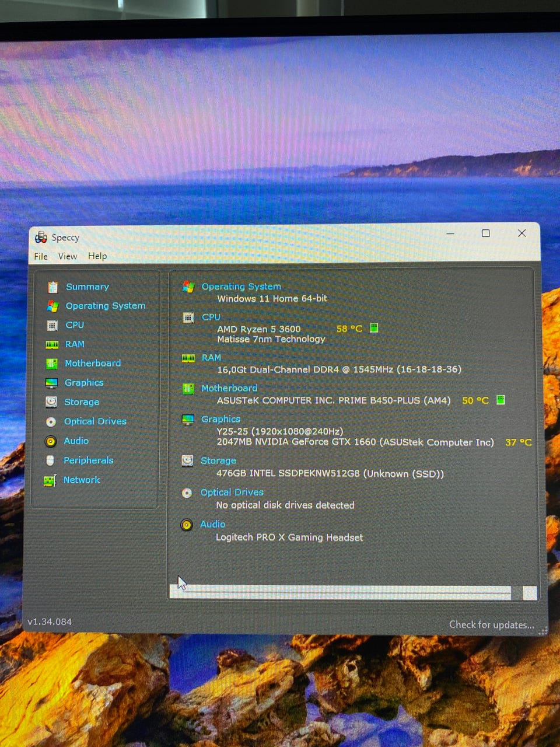
Task: Open the File menu
Action: click(41, 256)
